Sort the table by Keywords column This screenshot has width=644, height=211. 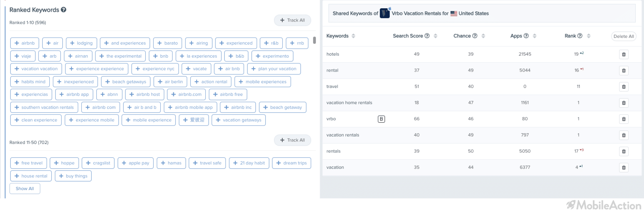pyautogui.click(x=353, y=36)
